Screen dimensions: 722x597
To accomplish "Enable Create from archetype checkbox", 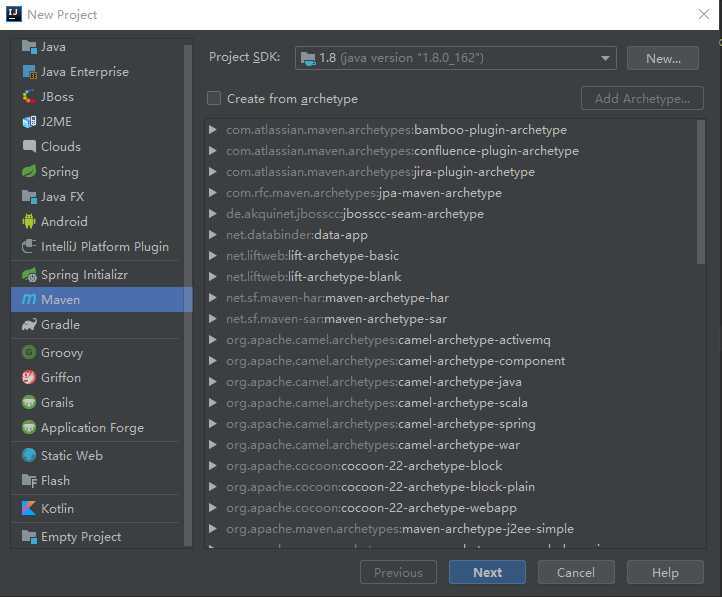I will 214,98.
